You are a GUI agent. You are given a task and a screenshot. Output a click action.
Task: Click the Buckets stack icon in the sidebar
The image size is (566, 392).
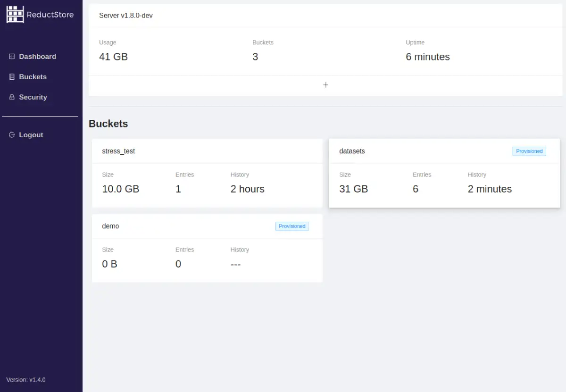11,76
